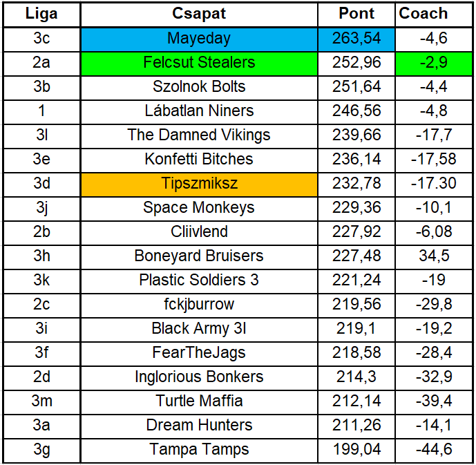The height and width of the screenshot is (465, 476).
Task: Select the blue Mayeday team cell
Action: (199, 38)
